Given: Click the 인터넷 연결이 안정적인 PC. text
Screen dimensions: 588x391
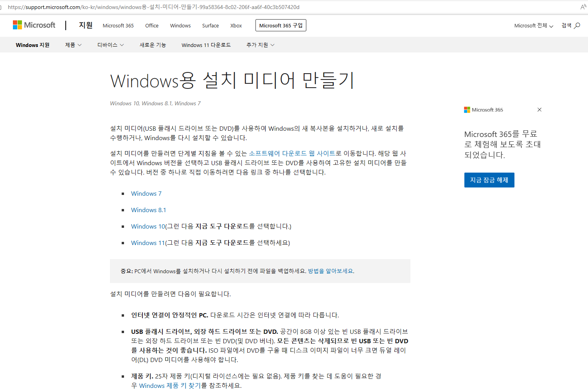Looking at the screenshot, I should [170, 315].
